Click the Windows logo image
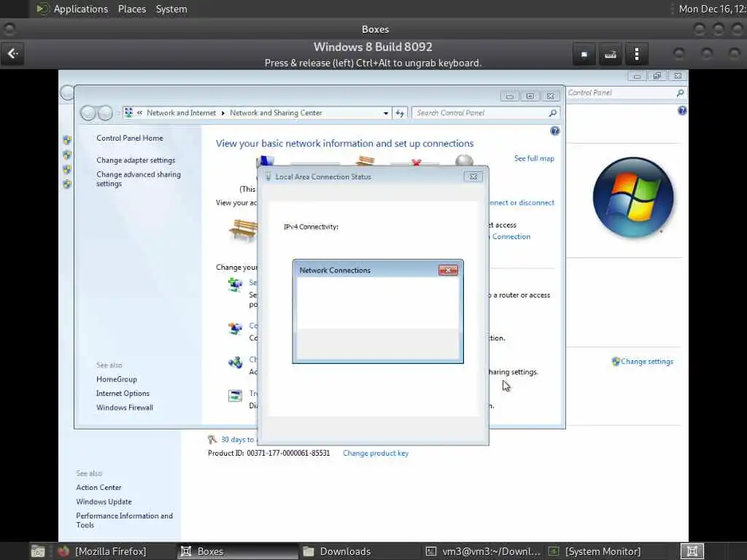The width and height of the screenshot is (747, 560). tap(632, 197)
